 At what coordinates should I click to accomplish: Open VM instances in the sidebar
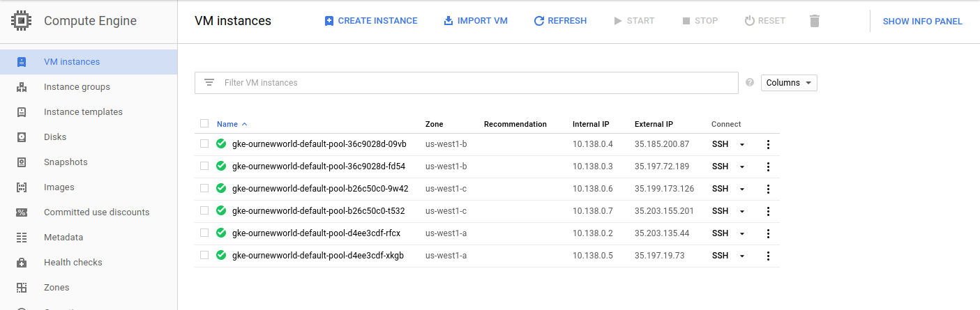[89, 62]
